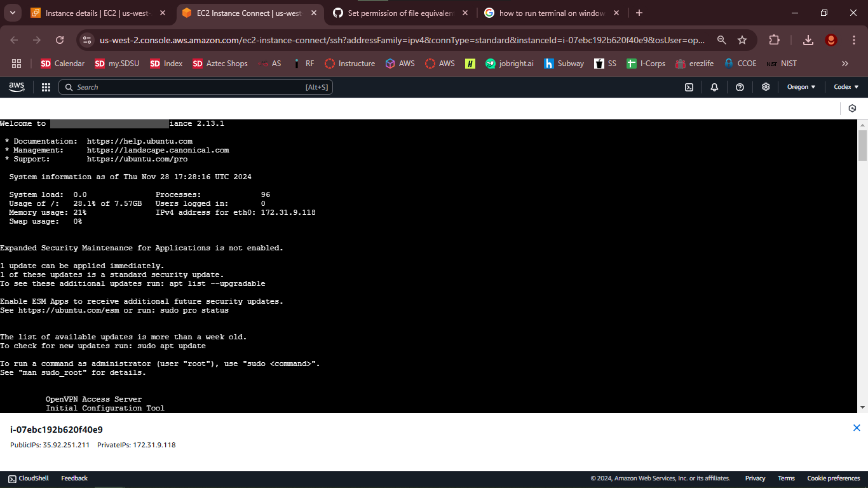Refresh the terminal session with the reload icon
Image resolution: width=868 pixels, height=488 pixels.
[852, 108]
